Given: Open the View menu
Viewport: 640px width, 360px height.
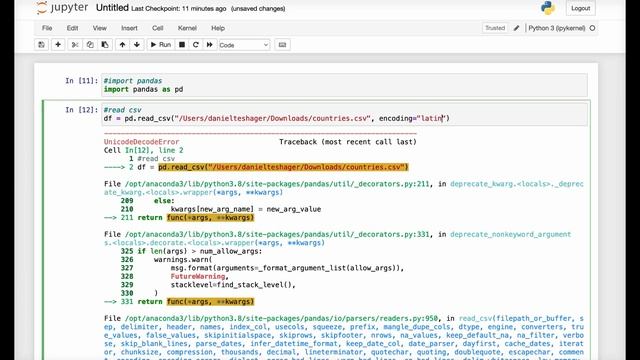Looking at the screenshot, I should tap(99, 28).
